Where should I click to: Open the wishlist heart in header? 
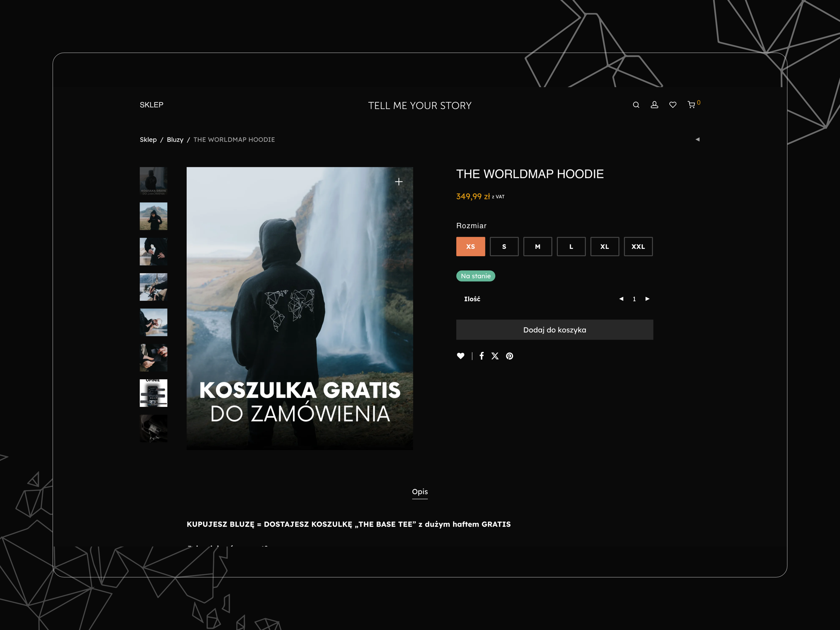click(673, 105)
